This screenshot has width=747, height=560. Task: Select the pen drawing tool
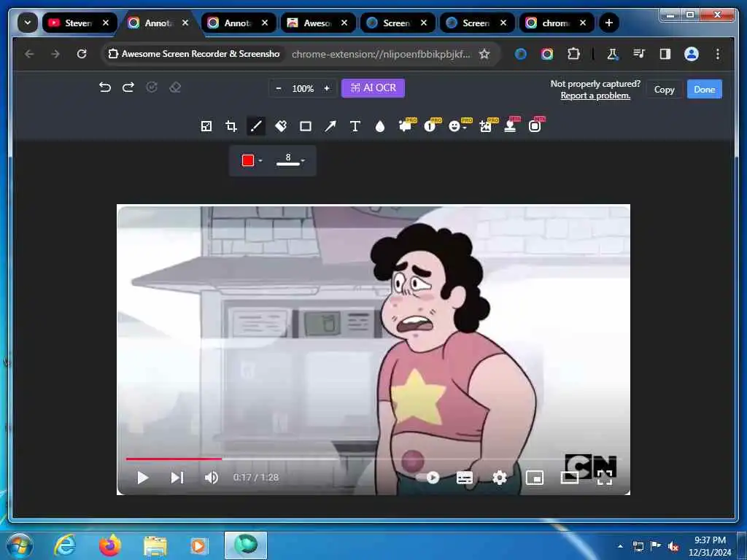(x=256, y=126)
